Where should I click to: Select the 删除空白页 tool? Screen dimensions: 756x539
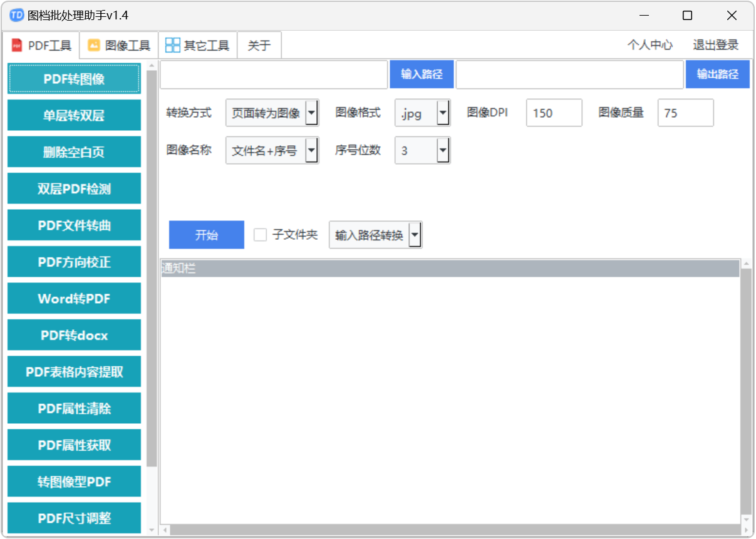pos(74,152)
